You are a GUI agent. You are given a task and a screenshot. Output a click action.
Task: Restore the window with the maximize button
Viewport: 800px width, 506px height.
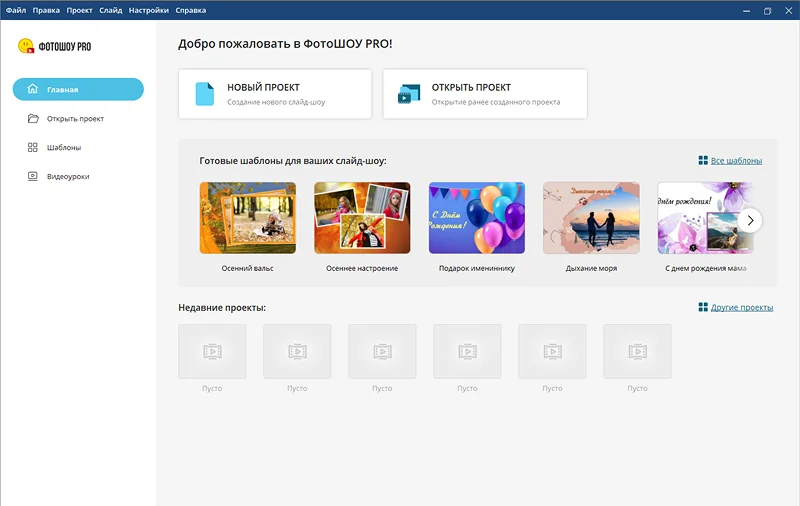pos(767,11)
